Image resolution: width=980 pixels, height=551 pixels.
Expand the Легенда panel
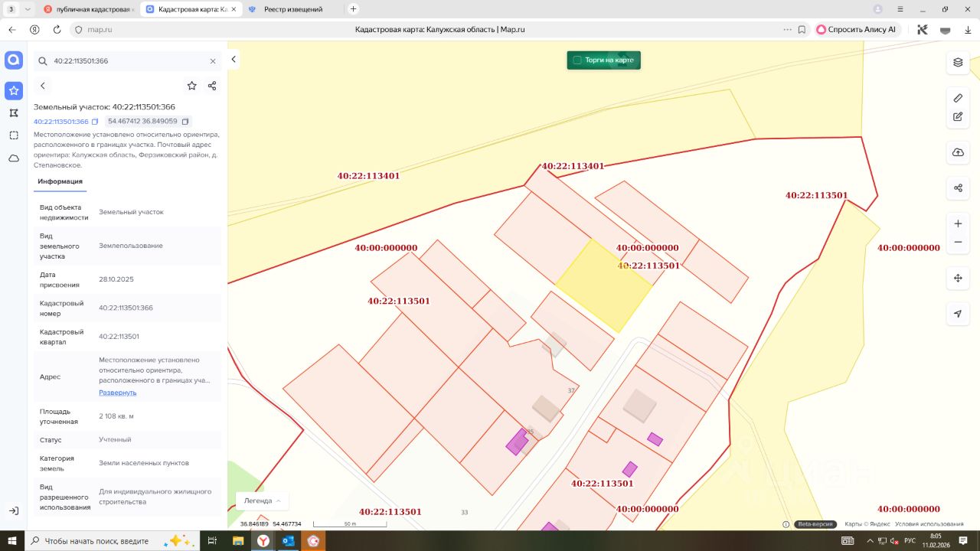point(262,500)
